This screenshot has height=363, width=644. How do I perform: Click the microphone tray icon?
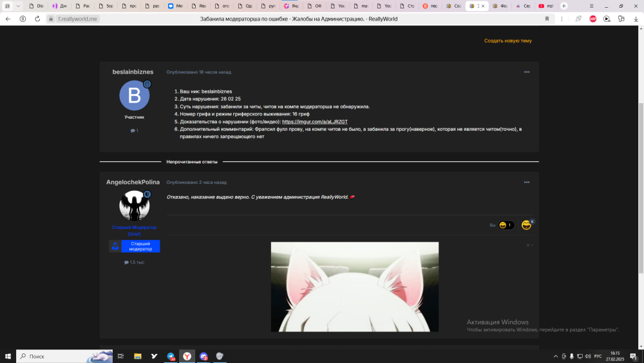(572, 357)
